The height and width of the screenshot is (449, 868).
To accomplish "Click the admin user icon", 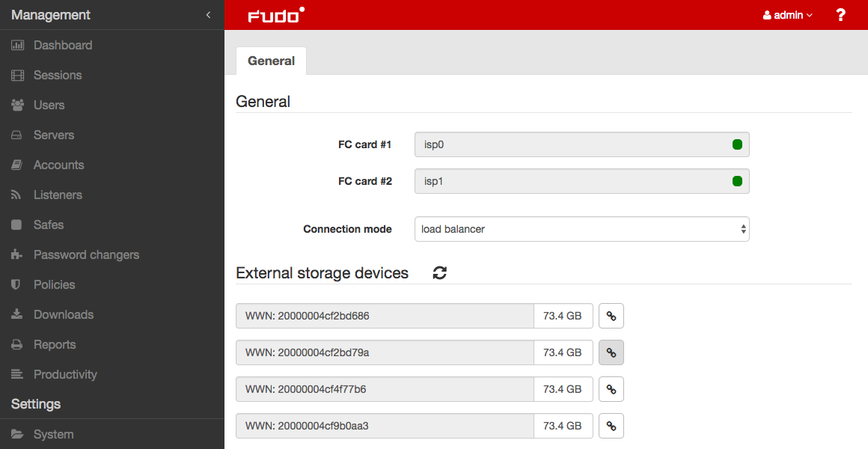I will 767,15.
